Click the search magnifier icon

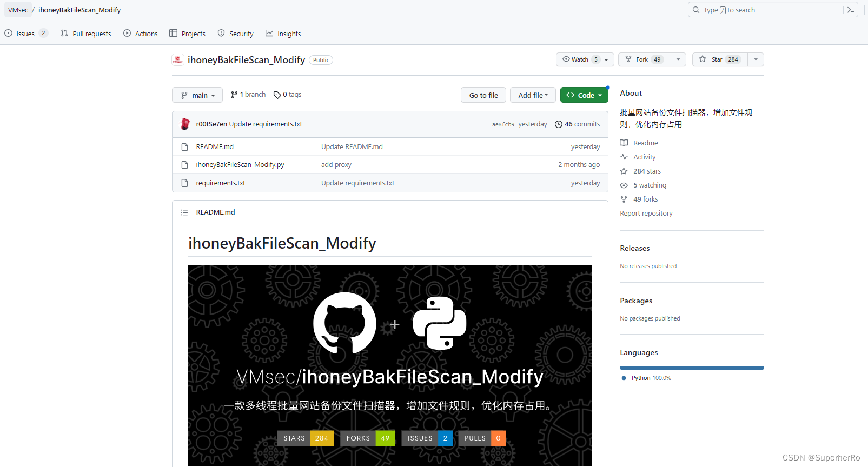pyautogui.click(x=696, y=10)
